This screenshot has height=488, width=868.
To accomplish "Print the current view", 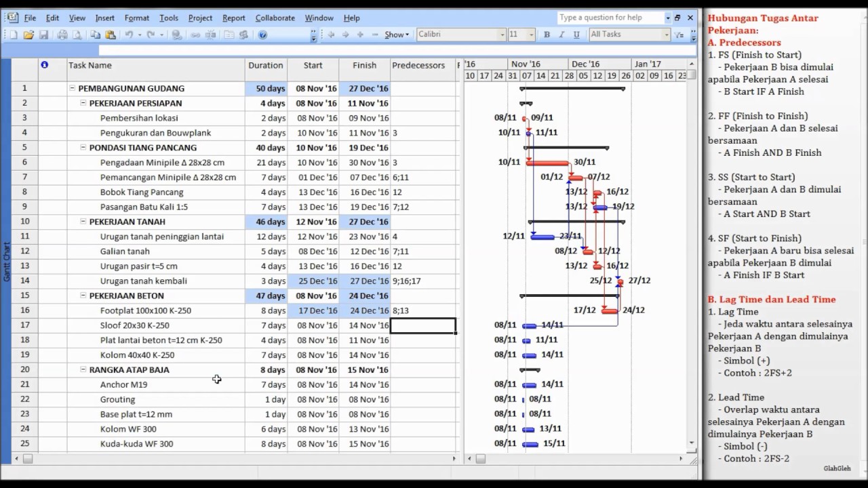I will (x=62, y=35).
